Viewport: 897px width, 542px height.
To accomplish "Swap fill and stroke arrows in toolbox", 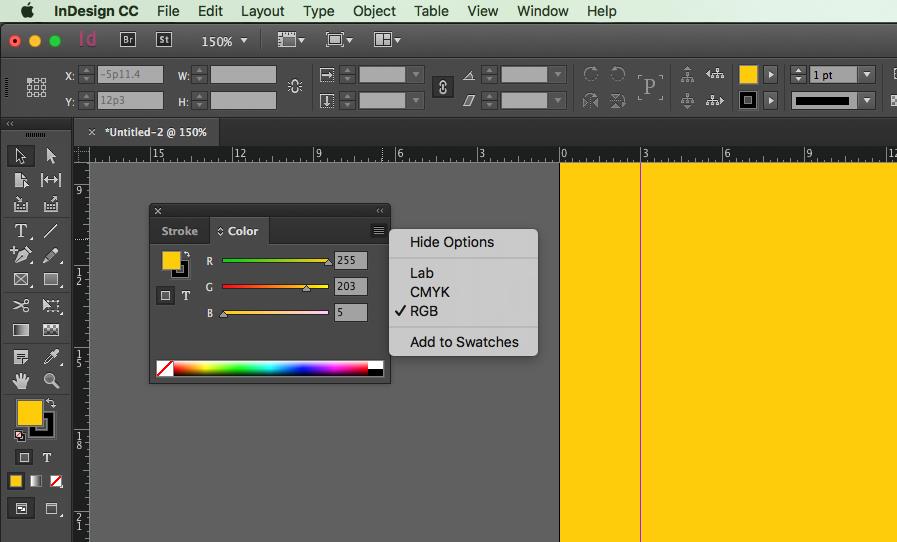I will tap(51, 403).
